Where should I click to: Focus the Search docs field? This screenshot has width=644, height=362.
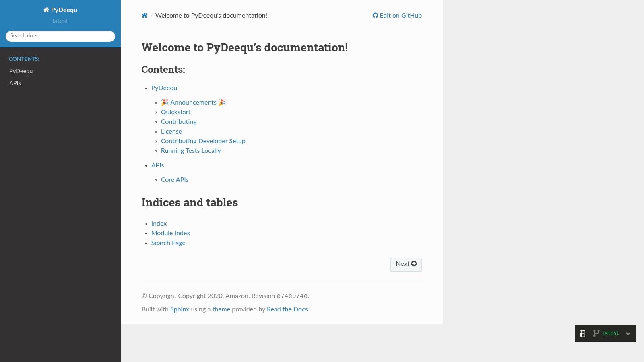tap(60, 36)
